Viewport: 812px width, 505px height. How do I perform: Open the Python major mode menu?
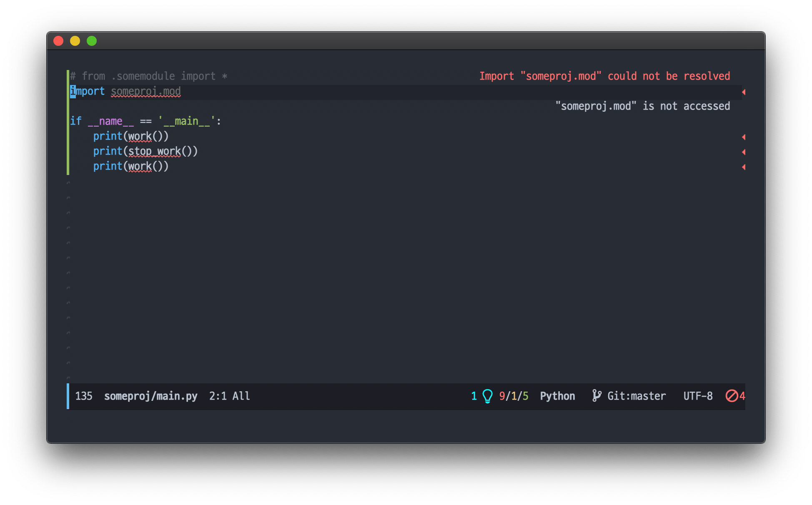557,396
